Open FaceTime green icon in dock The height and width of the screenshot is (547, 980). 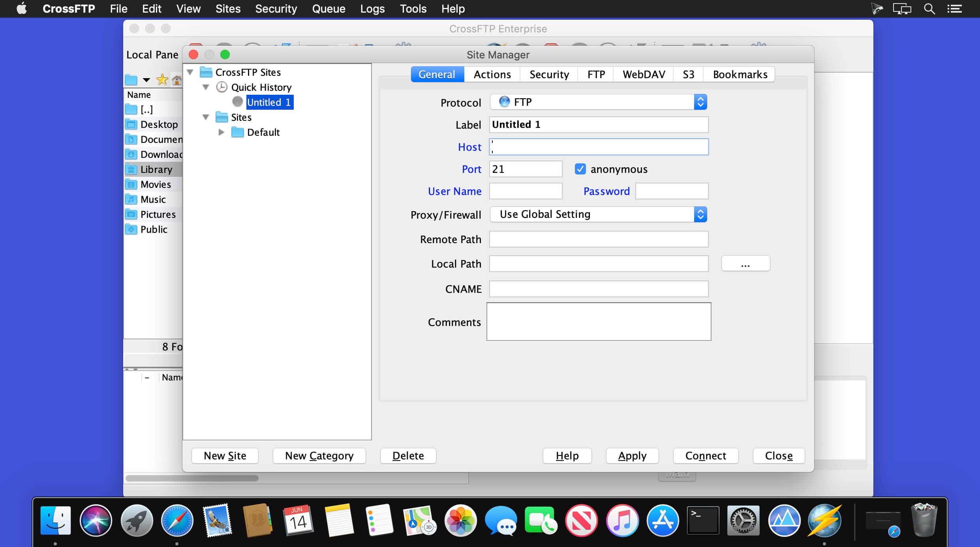click(x=541, y=521)
